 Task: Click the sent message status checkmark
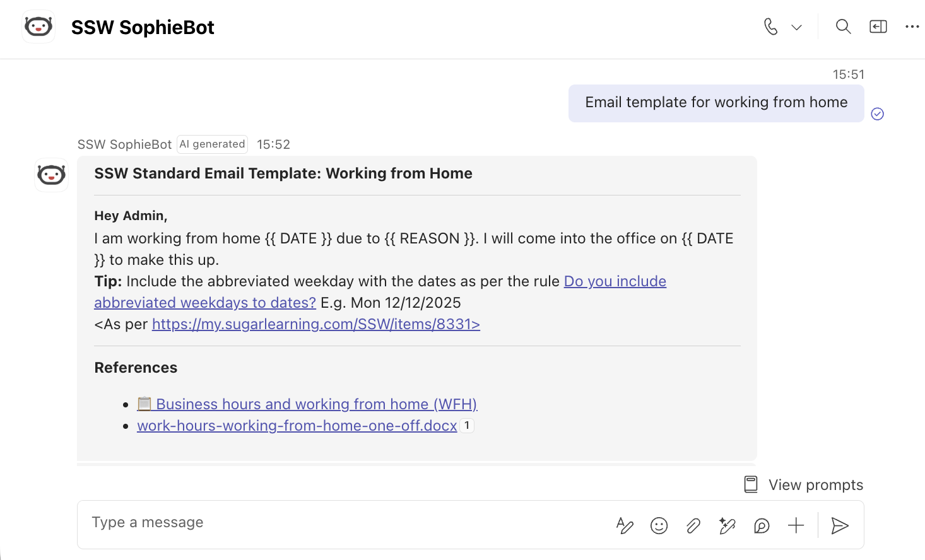coord(878,114)
